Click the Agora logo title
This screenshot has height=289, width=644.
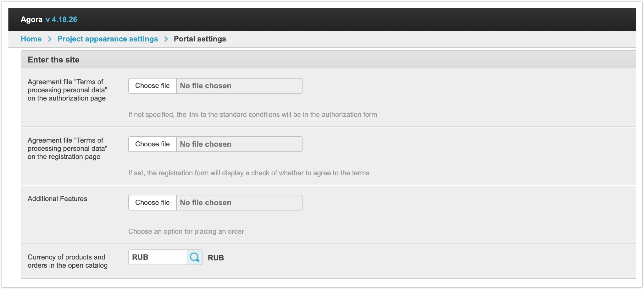coord(31,19)
